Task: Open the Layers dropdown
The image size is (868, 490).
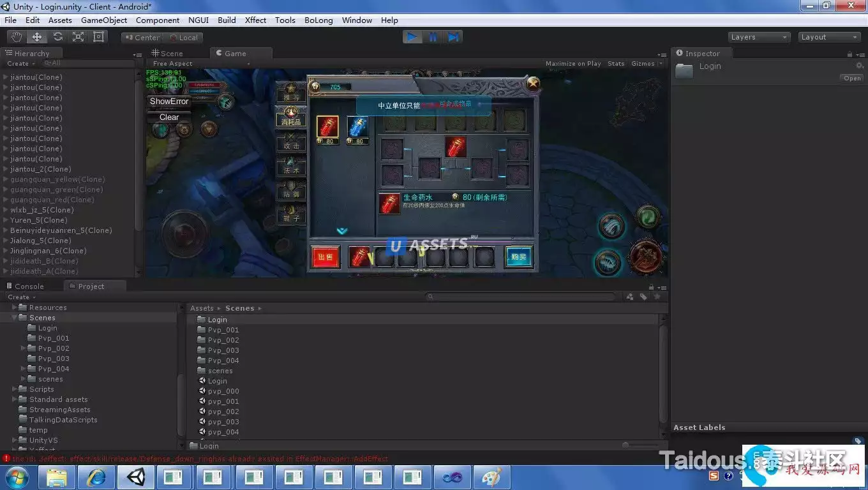Action: (759, 37)
